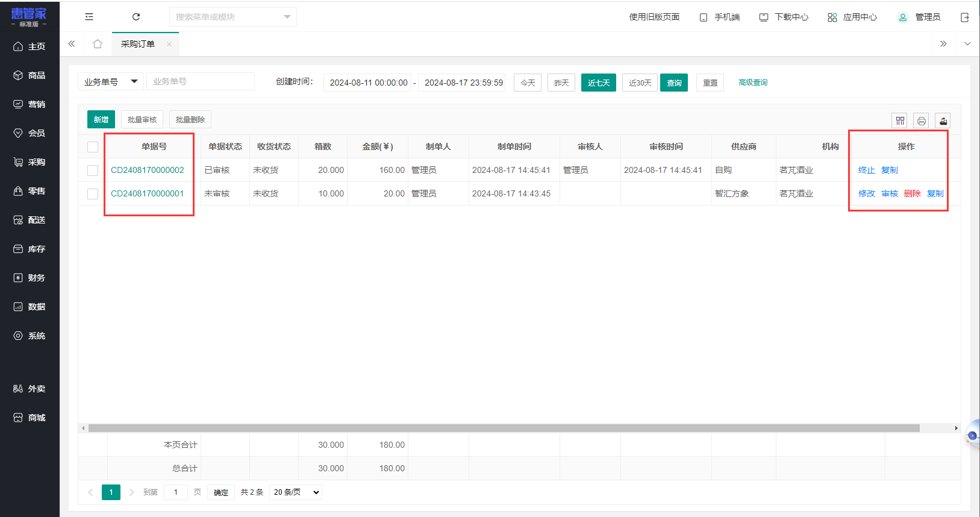This screenshot has height=517, width=980.
Task: Click the horizontal table scrollbar
Action: [x=504, y=428]
